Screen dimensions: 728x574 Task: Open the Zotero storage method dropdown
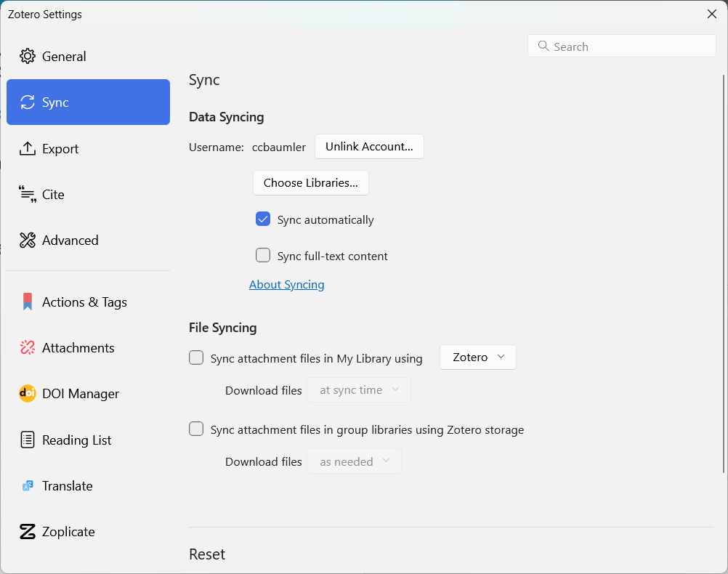(x=478, y=357)
